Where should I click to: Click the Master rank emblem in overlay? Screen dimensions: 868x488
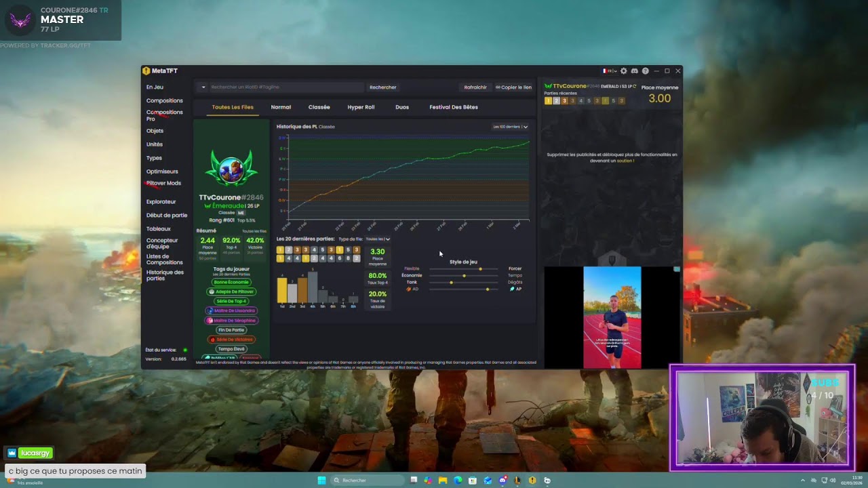(20, 20)
